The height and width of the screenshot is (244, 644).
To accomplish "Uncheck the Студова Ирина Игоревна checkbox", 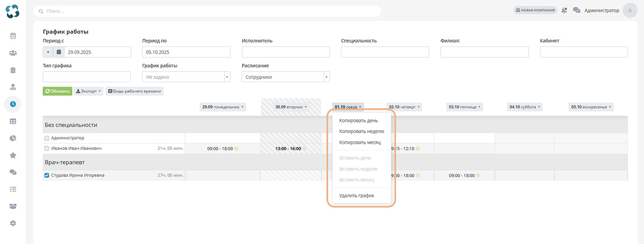I will 47,175.
